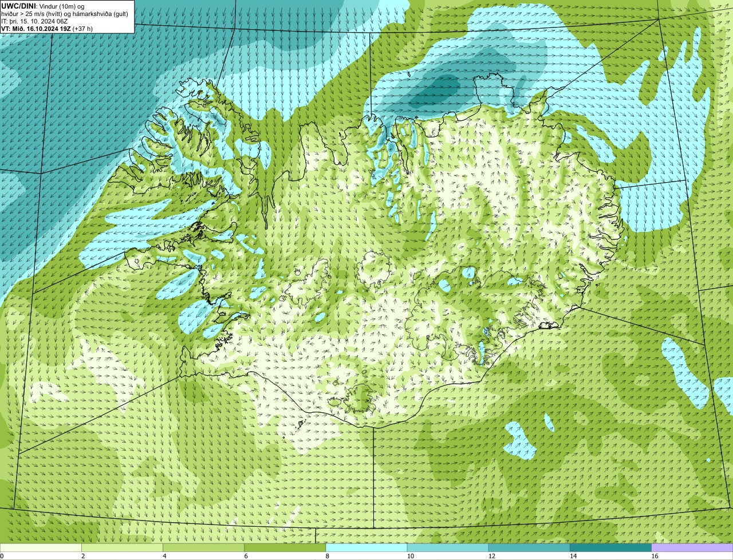Select the 6–8 m/s olive green color band
Screen dimensions: 733x560
(285, 547)
